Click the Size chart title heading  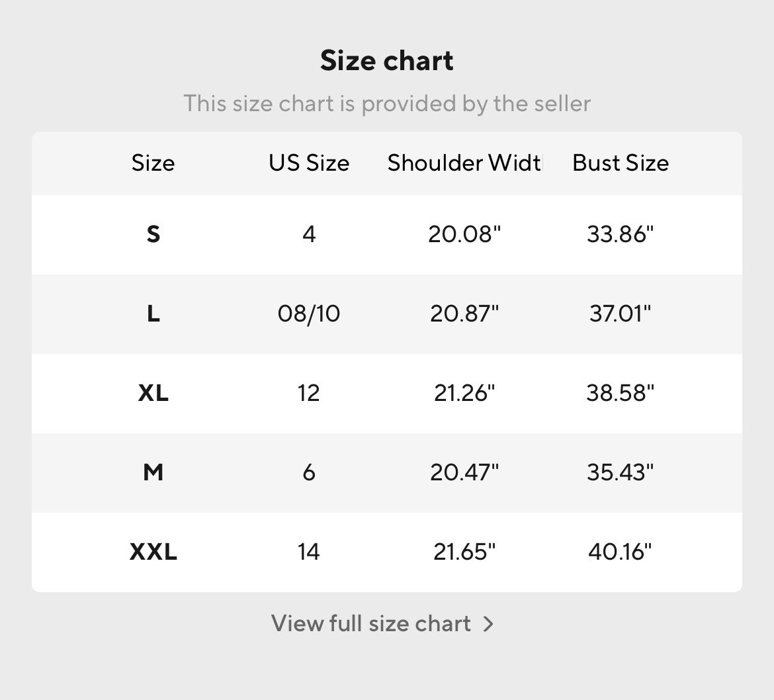point(386,61)
